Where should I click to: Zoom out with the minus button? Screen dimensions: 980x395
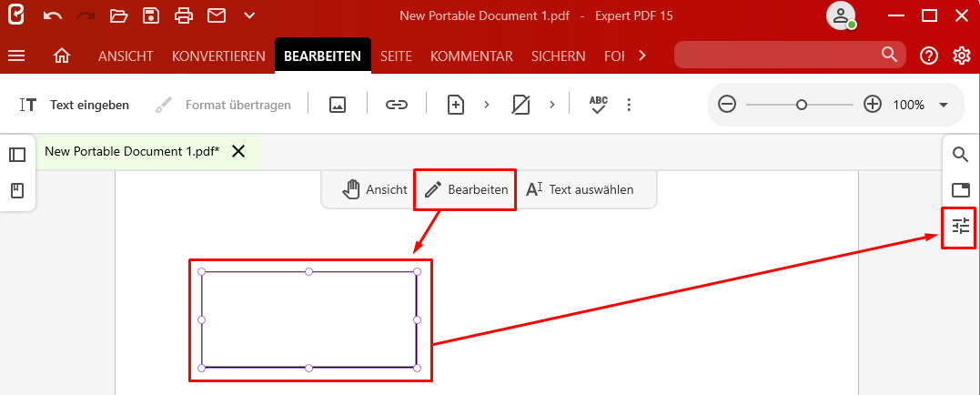pos(727,105)
